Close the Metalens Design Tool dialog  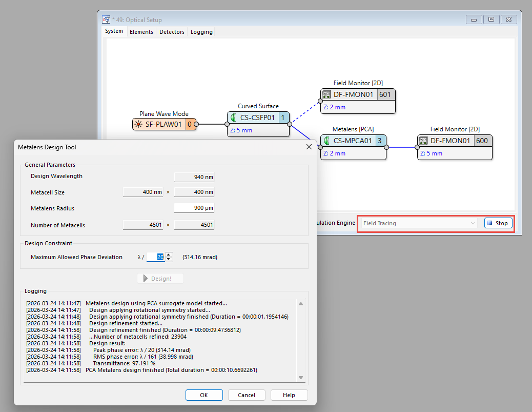tap(309, 147)
